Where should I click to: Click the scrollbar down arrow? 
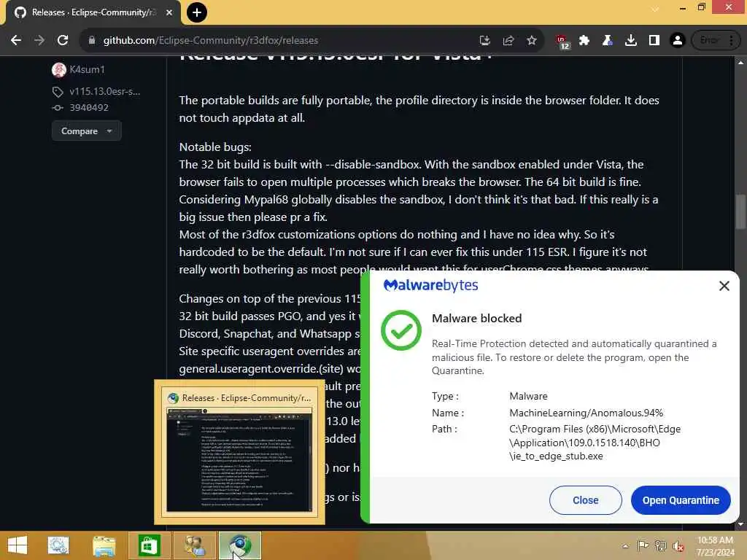click(740, 524)
